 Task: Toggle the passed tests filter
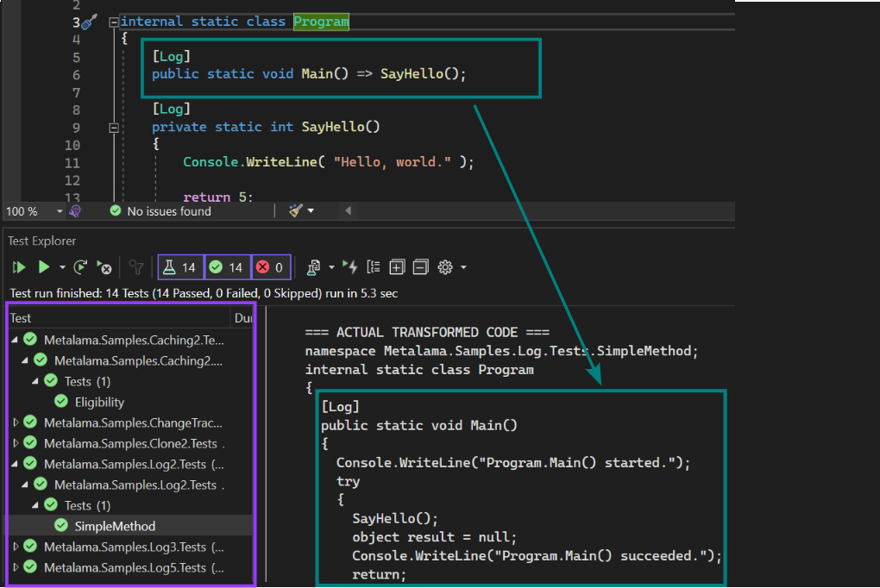227,267
